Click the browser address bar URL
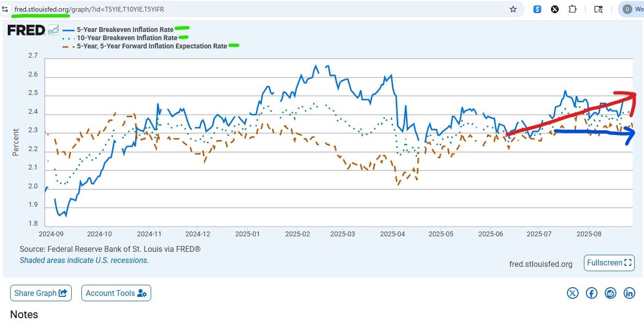 89,9
